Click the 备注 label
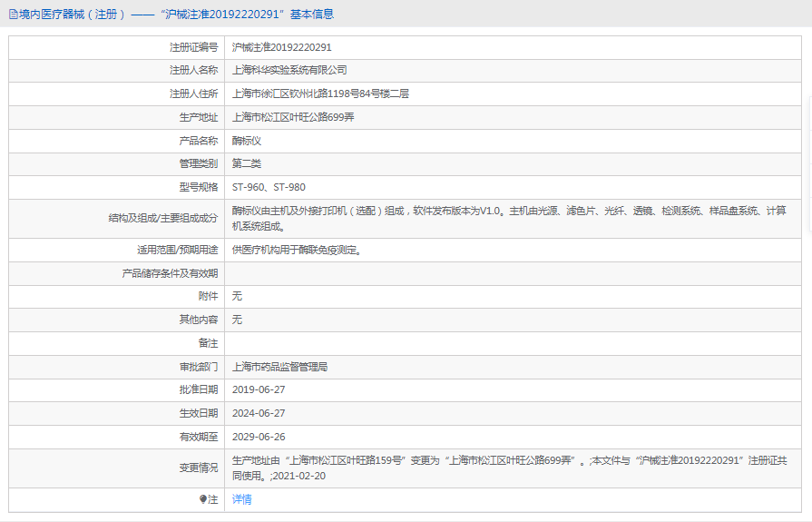 208,343
